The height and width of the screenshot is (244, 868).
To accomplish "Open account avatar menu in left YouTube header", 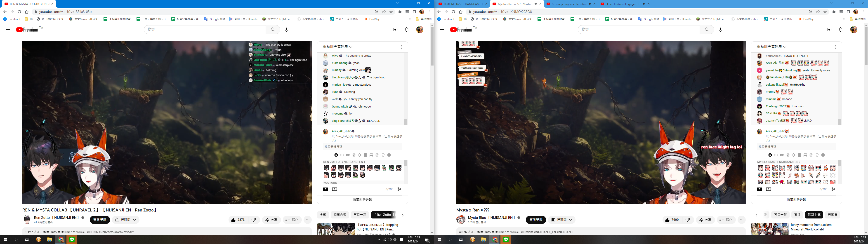I will [420, 30].
